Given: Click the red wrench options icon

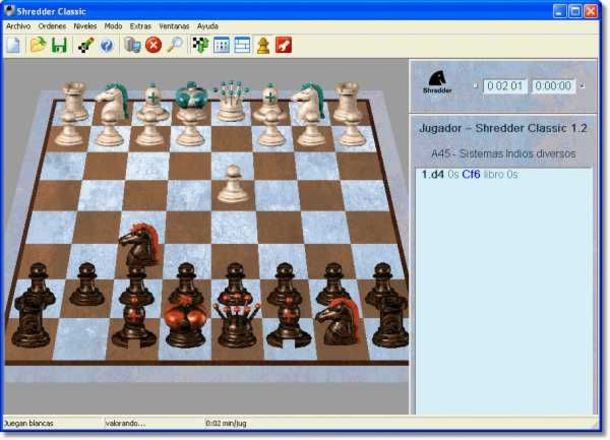Looking at the screenshot, I should [284, 45].
